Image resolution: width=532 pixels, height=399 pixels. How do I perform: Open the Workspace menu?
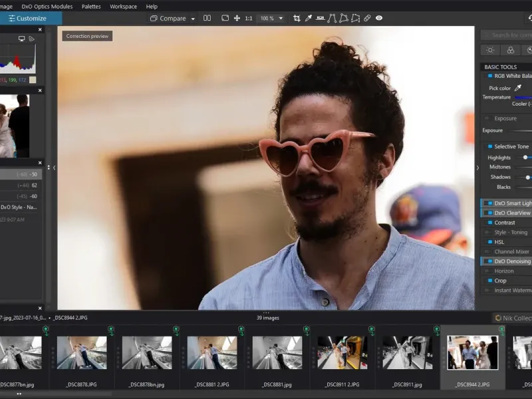pyautogui.click(x=123, y=7)
